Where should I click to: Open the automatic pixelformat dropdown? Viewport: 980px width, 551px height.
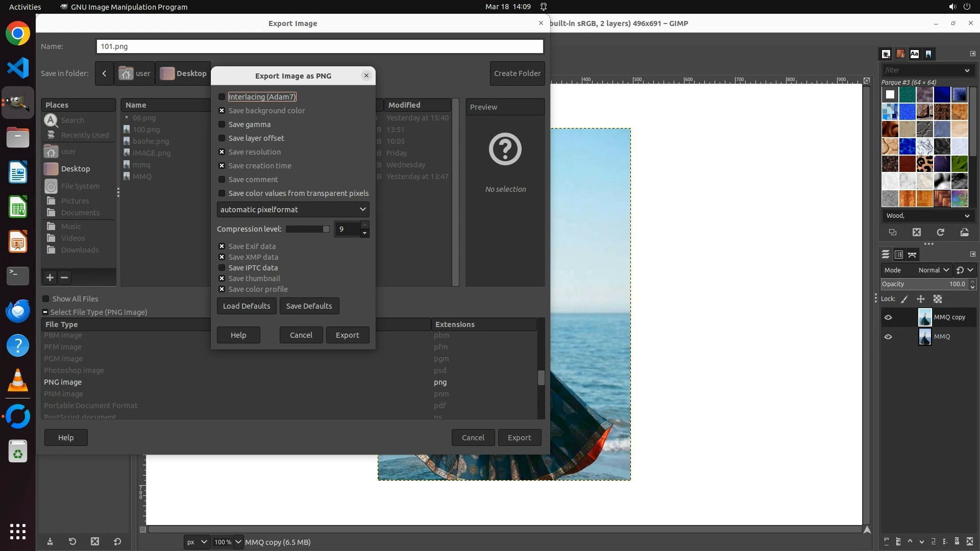[x=293, y=210]
